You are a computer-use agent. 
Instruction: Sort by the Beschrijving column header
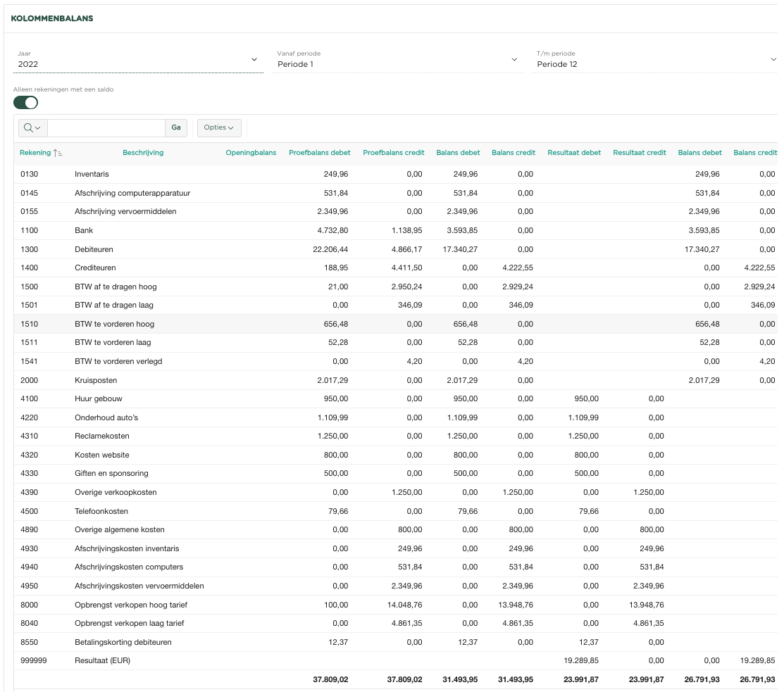(143, 153)
